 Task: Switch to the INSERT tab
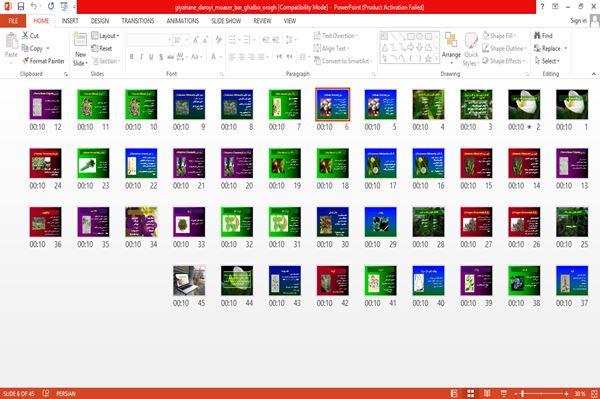click(70, 21)
